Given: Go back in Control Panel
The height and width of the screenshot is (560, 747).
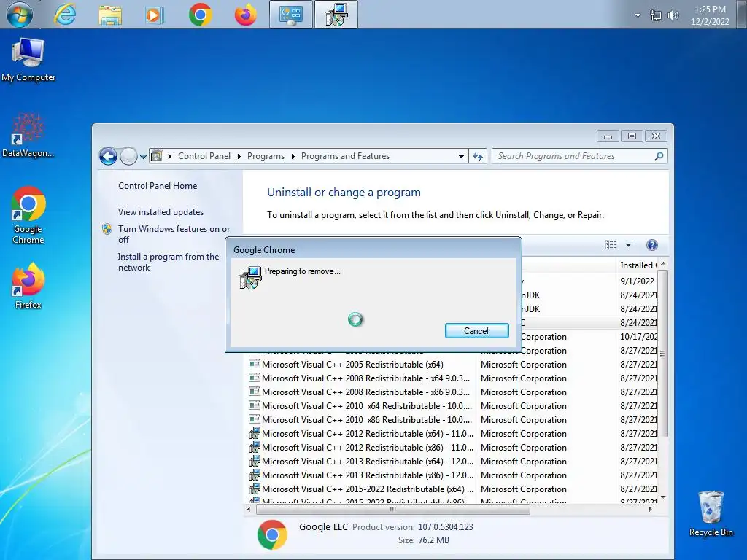Looking at the screenshot, I should (108, 156).
